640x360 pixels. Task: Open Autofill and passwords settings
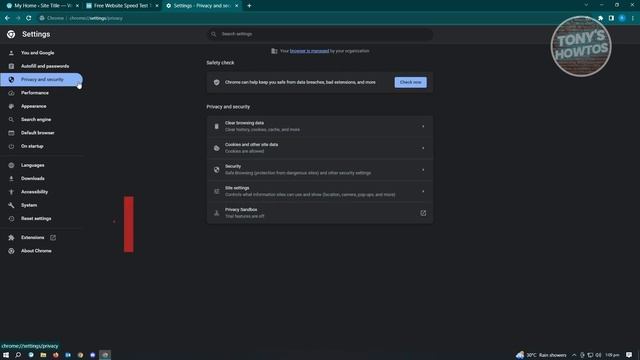click(x=45, y=66)
